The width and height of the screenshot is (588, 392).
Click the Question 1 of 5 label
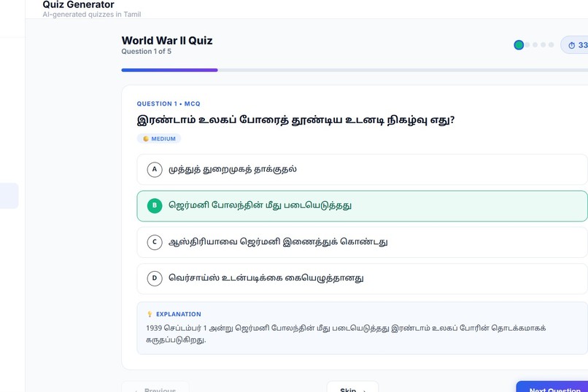[146, 51]
